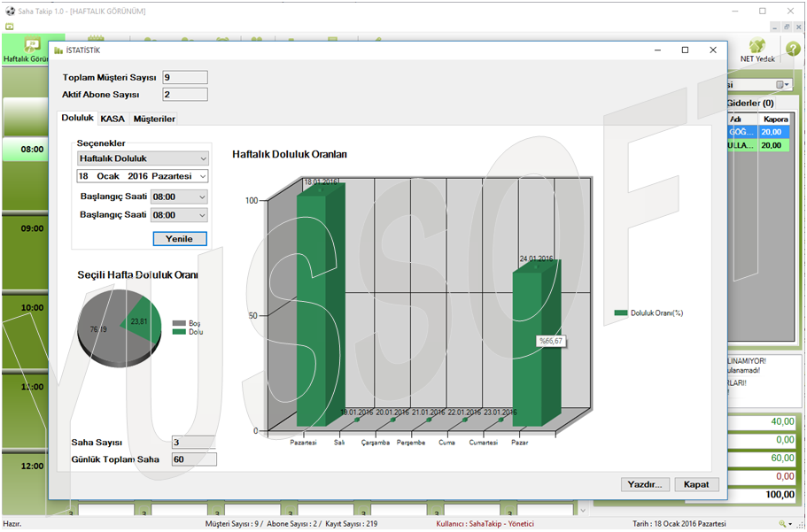Click the Hazır. status text
The height and width of the screenshot is (532, 807).
pos(12,524)
